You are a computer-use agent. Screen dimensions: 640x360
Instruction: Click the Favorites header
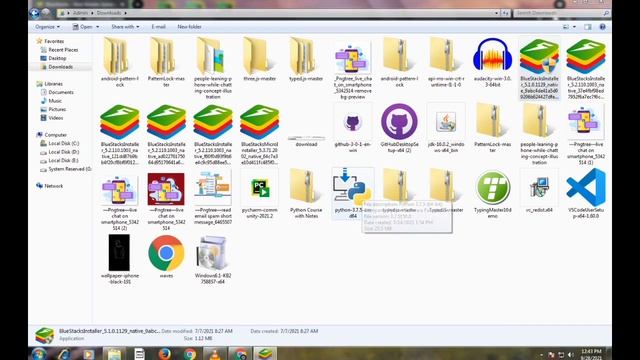click(54, 41)
